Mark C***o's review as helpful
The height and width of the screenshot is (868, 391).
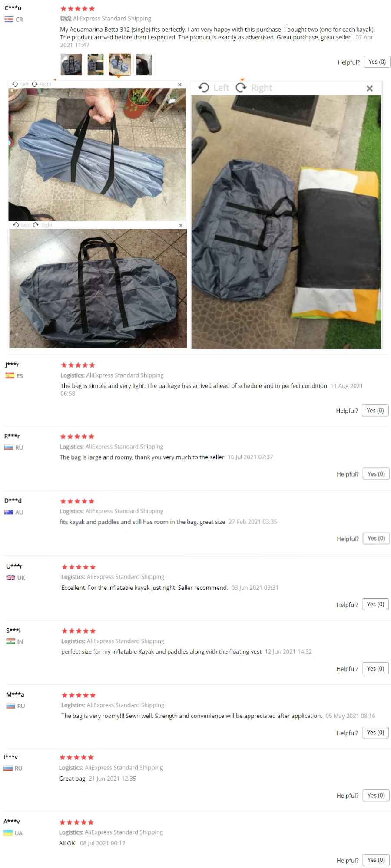[x=377, y=62]
